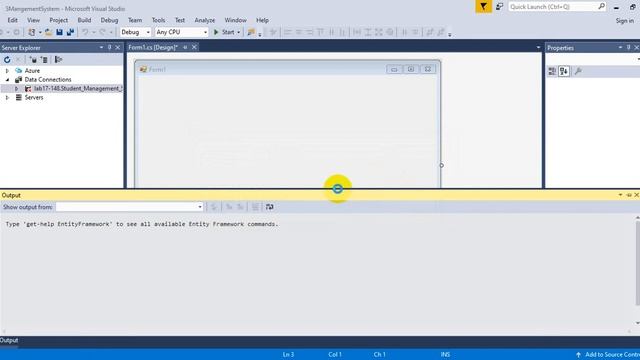Click the Output tab at bottom

pyautogui.click(x=9, y=340)
